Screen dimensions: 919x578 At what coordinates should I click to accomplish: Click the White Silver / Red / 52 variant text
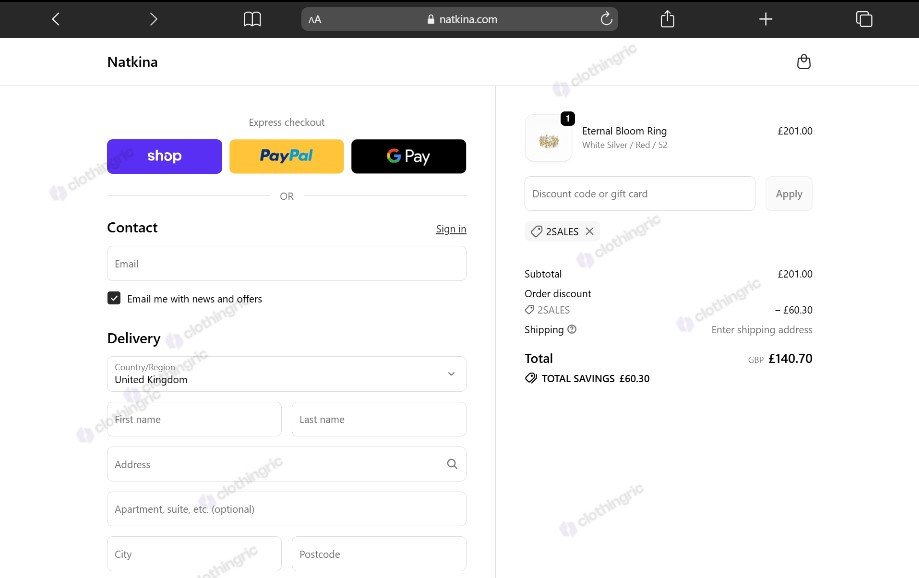(624, 145)
